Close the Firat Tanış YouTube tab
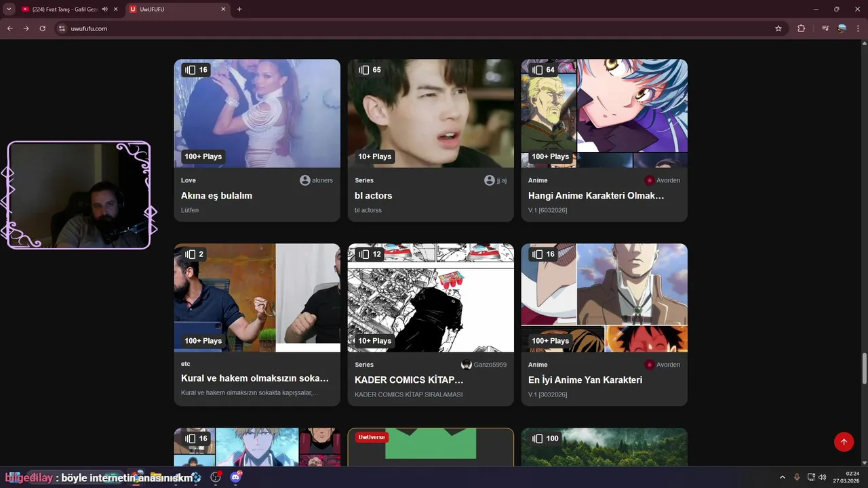Viewport: 868px width, 488px height. pos(115,9)
